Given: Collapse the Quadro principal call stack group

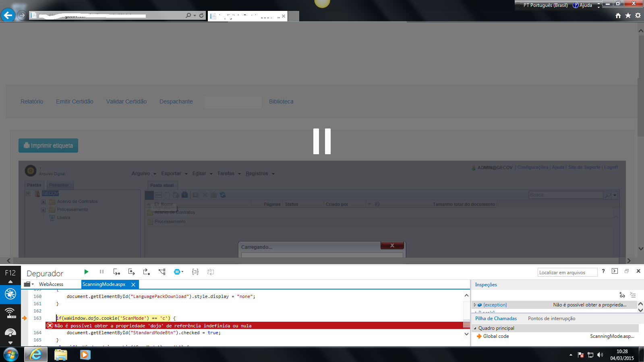Looking at the screenshot, I should (475, 328).
